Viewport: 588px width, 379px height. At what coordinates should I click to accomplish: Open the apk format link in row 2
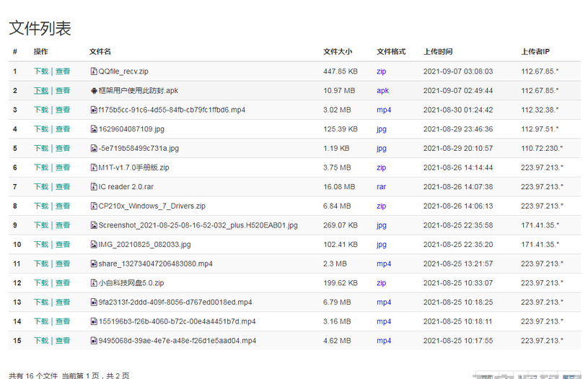pyautogui.click(x=382, y=91)
